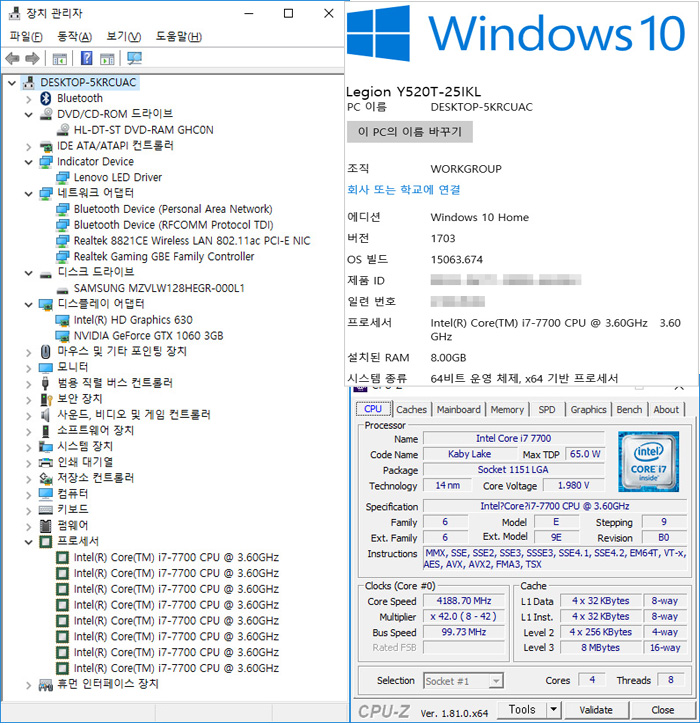Viewport: 700px width, 725px height.
Task: Select Bluetooth Device (RFCOMM Protocol TDI)
Action: click(x=173, y=225)
